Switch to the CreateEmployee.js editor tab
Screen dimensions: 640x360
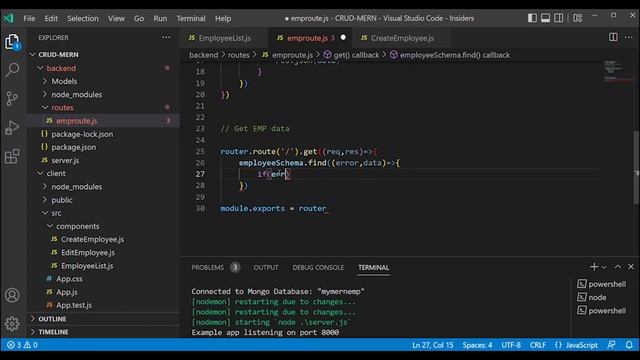point(402,38)
